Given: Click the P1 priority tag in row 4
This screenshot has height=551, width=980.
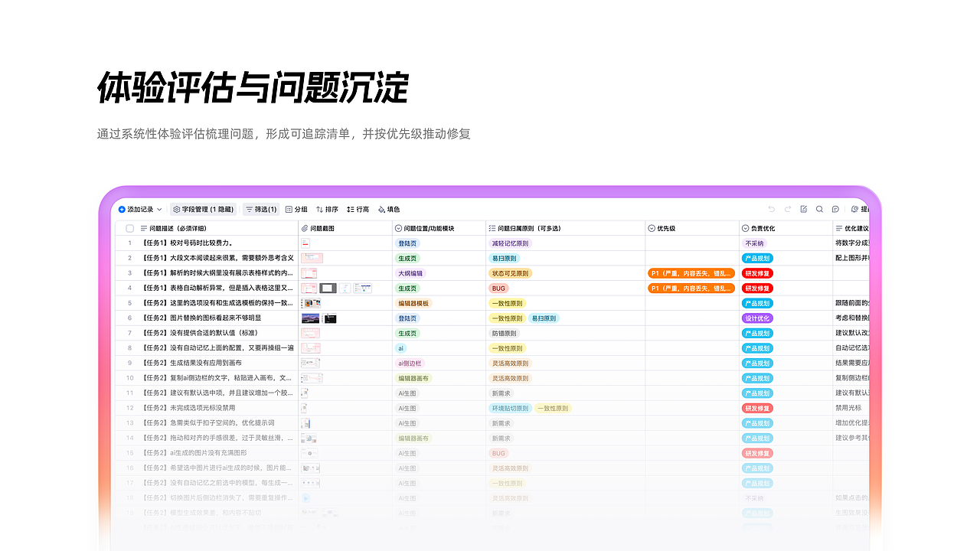Looking at the screenshot, I should [x=691, y=288].
